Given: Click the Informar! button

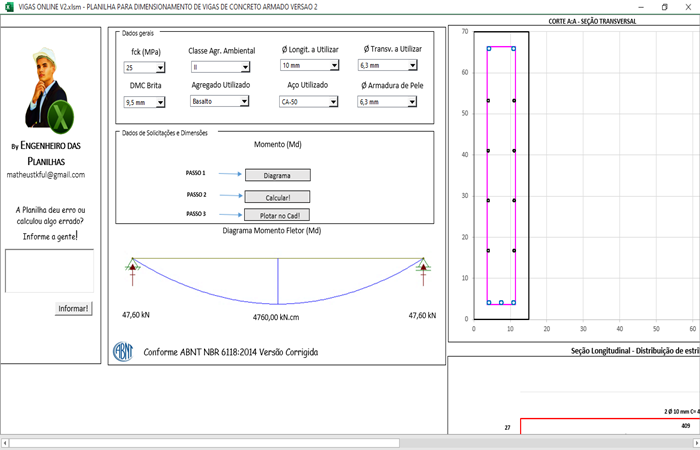Looking at the screenshot, I should coord(73,308).
